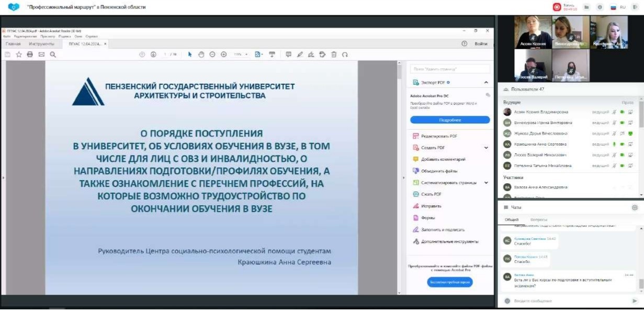Screen dimensions: 644x312
Task: Click the chat message input field
Action: pos(565,301)
